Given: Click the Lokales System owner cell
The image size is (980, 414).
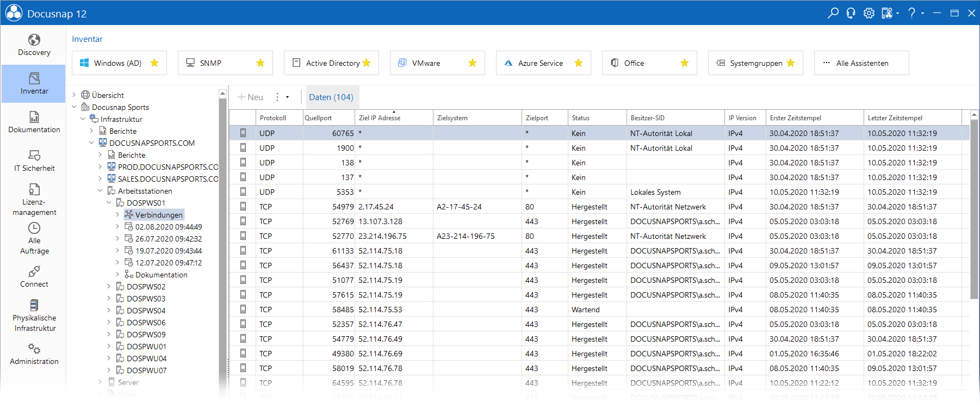Looking at the screenshot, I should (x=675, y=192).
